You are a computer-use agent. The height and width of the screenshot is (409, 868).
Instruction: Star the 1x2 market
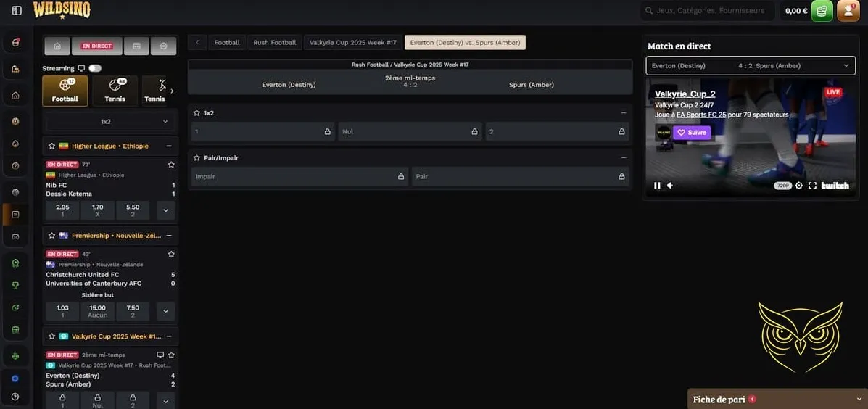(197, 112)
